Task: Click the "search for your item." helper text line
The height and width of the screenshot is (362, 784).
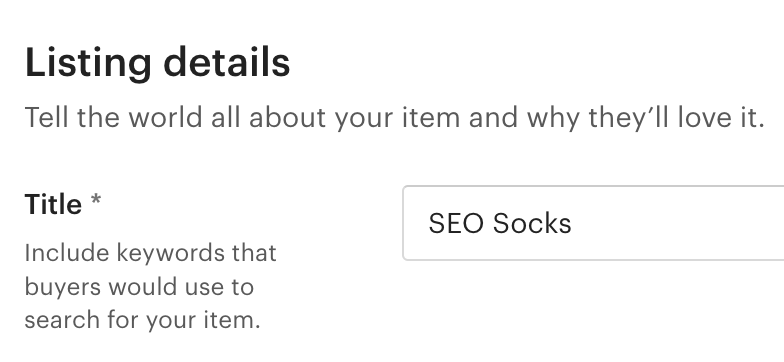Action: click(142, 320)
